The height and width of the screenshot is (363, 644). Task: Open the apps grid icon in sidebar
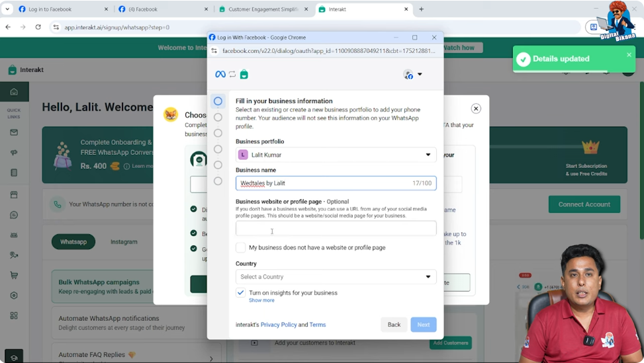(14, 315)
